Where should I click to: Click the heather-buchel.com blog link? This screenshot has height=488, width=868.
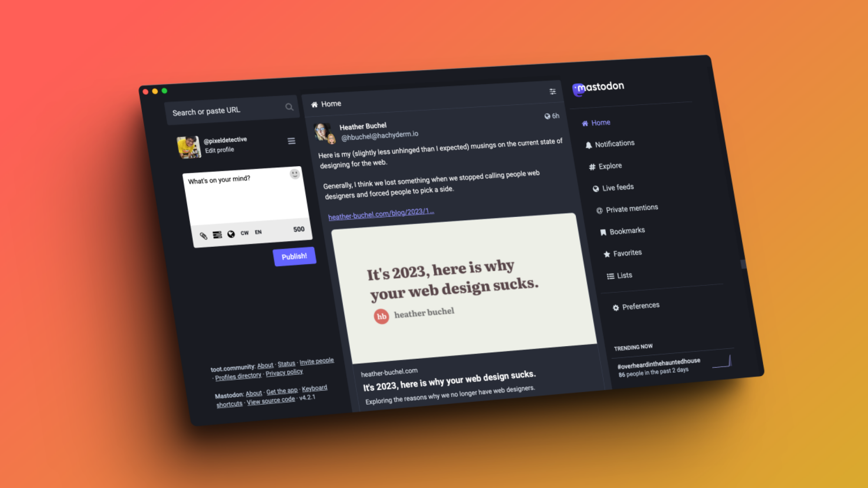(x=381, y=212)
